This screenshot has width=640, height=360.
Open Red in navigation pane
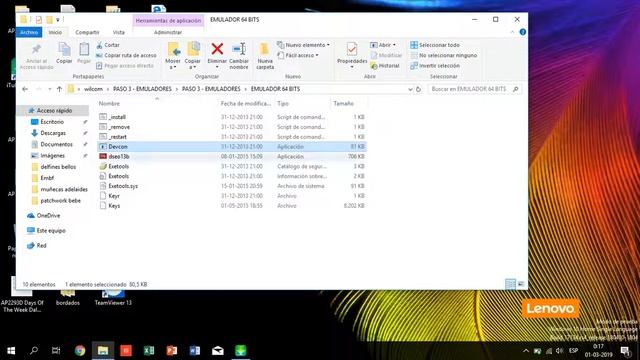(x=41, y=246)
